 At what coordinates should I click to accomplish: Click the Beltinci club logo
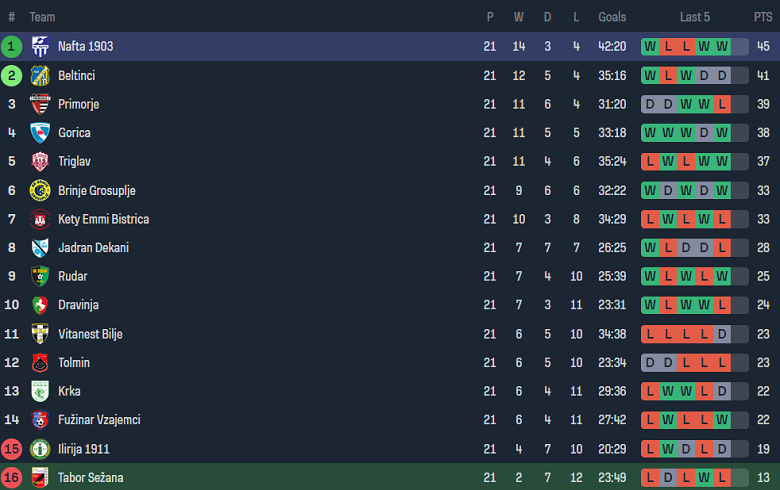click(40, 76)
